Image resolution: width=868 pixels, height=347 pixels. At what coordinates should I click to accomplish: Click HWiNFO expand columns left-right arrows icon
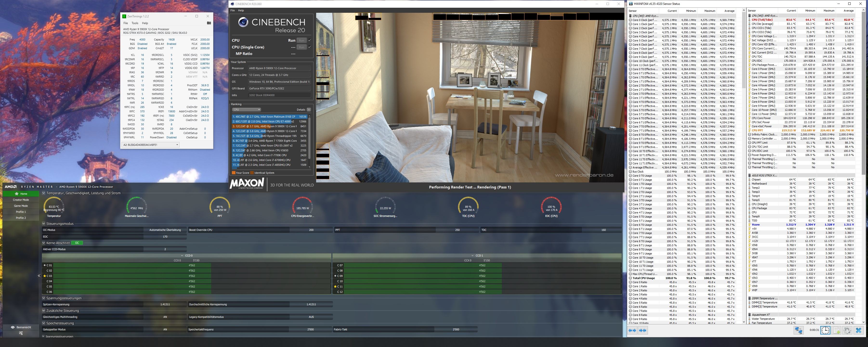tap(632, 330)
